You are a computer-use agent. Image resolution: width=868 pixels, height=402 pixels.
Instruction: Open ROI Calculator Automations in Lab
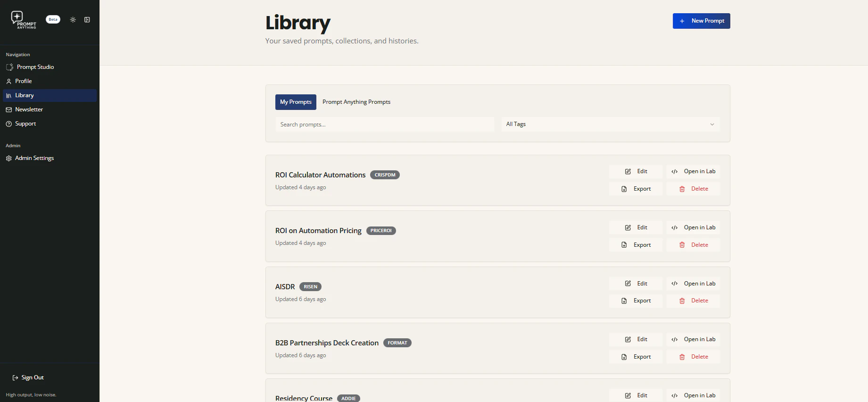coord(693,171)
